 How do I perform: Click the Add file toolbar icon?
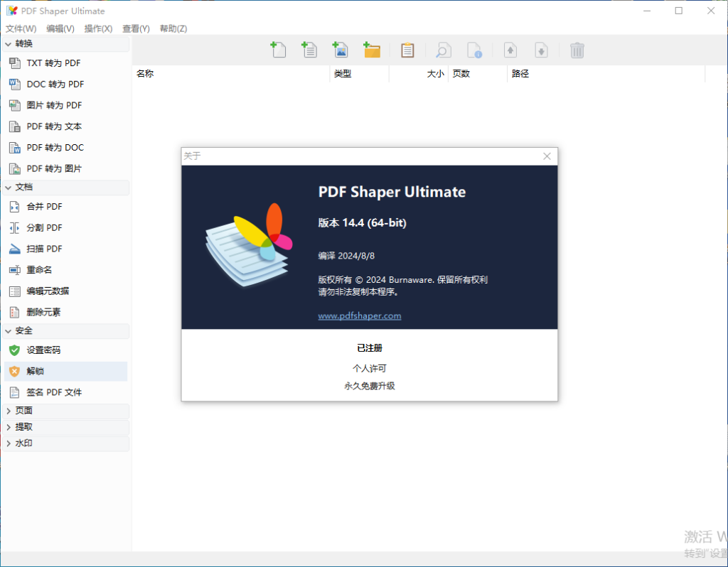point(278,50)
